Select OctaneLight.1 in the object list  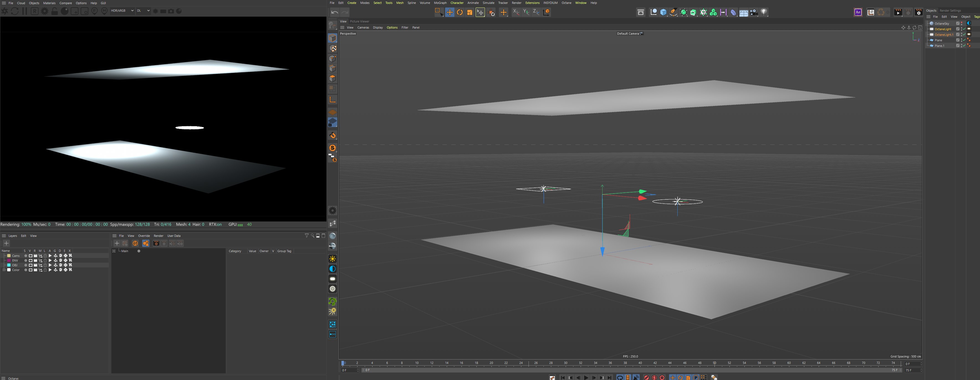[x=943, y=35]
